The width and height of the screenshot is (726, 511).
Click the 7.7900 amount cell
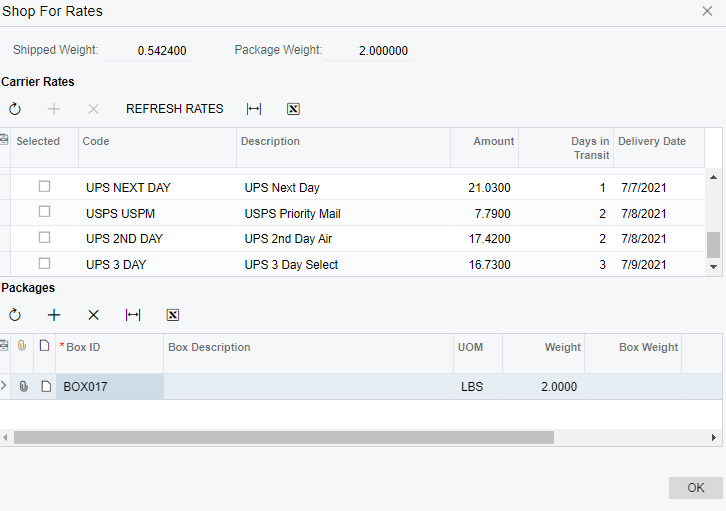484,213
